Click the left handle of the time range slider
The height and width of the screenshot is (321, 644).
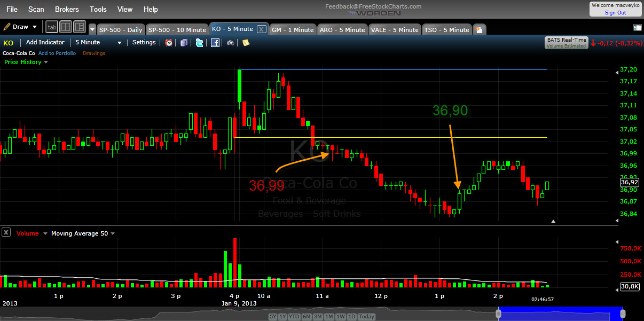(x=499, y=314)
